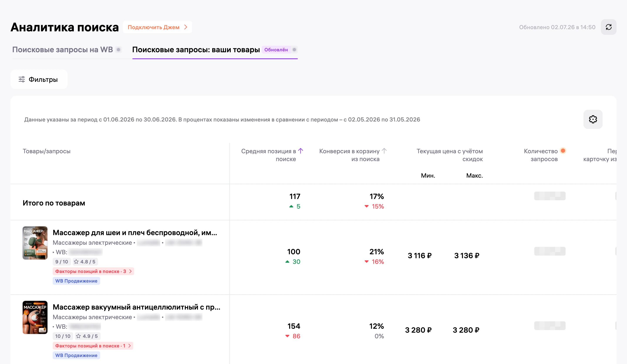Click Конверсия в корзину из поиска header
The width and height of the screenshot is (627, 364).
349,155
